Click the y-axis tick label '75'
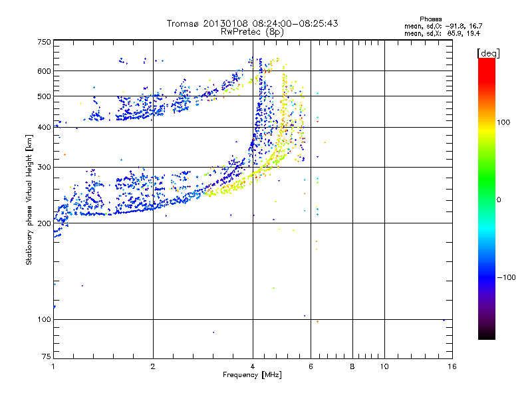The height and width of the screenshot is (399, 532). tap(47, 356)
